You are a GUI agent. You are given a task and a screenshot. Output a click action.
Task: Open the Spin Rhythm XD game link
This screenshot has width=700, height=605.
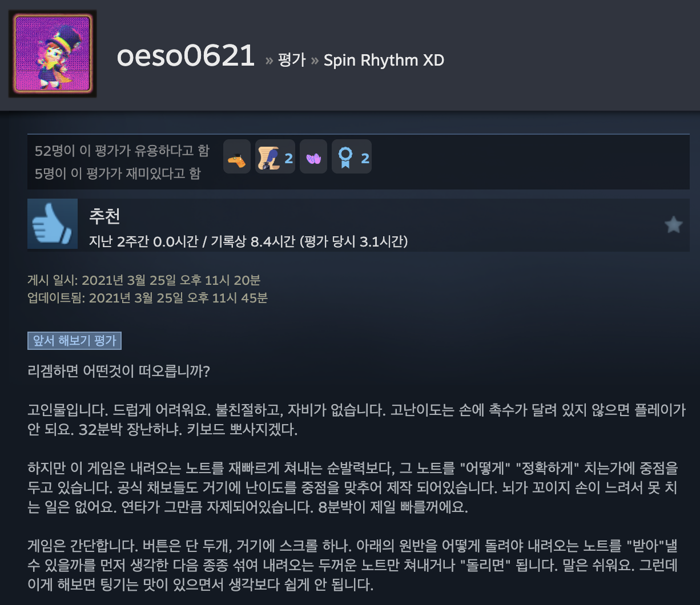click(384, 61)
